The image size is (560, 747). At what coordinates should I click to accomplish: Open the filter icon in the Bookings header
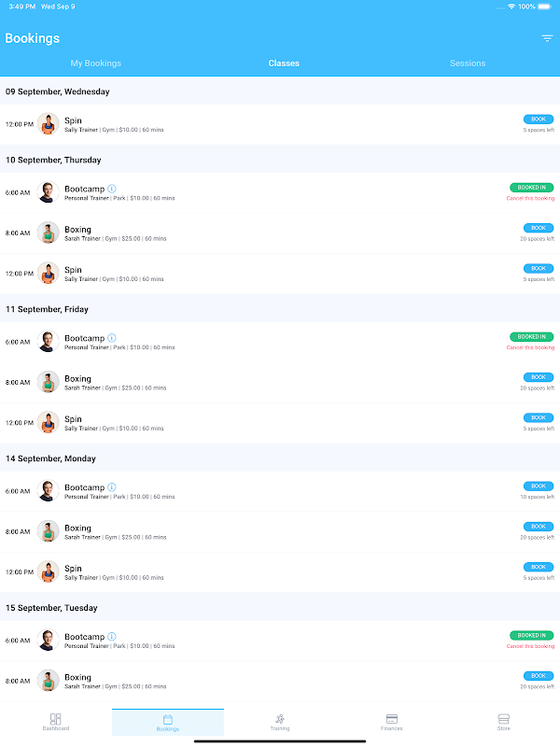[x=547, y=38]
